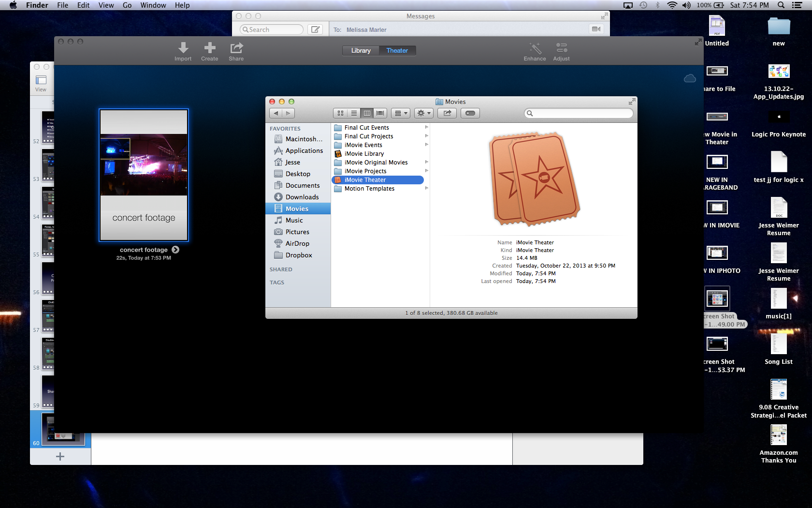Click the Create plus icon in iMovie
The height and width of the screenshot is (508, 812).
pos(210,47)
